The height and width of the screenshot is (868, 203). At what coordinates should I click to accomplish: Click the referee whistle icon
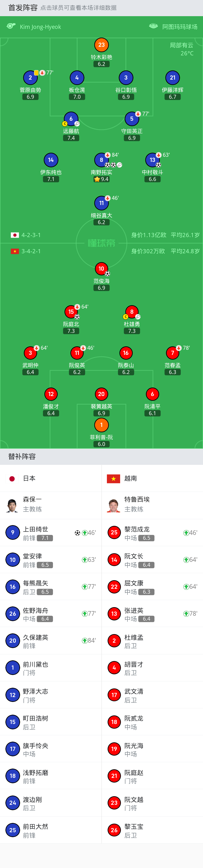[x=11, y=26]
